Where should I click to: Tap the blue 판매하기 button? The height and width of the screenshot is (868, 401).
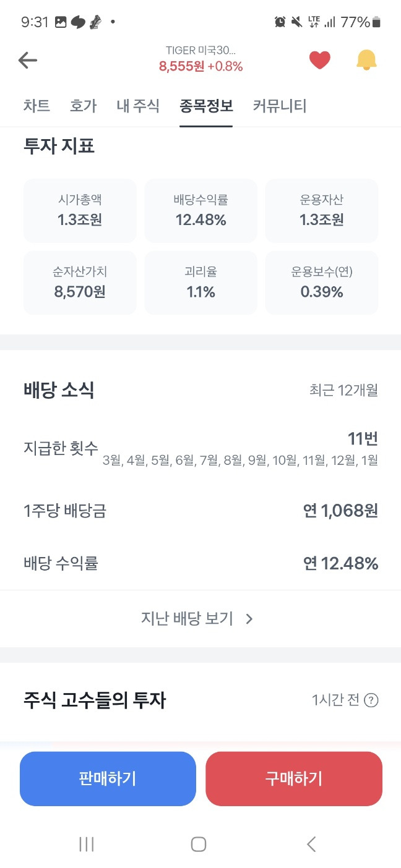(x=108, y=778)
